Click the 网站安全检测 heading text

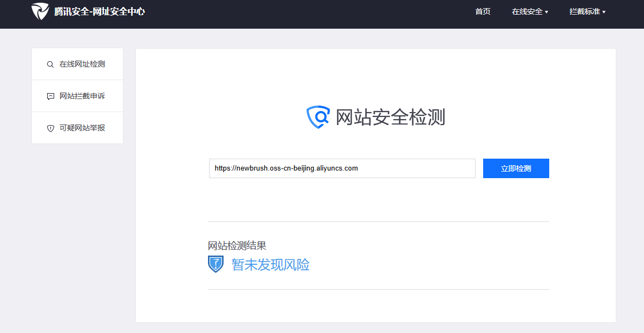[x=390, y=117]
